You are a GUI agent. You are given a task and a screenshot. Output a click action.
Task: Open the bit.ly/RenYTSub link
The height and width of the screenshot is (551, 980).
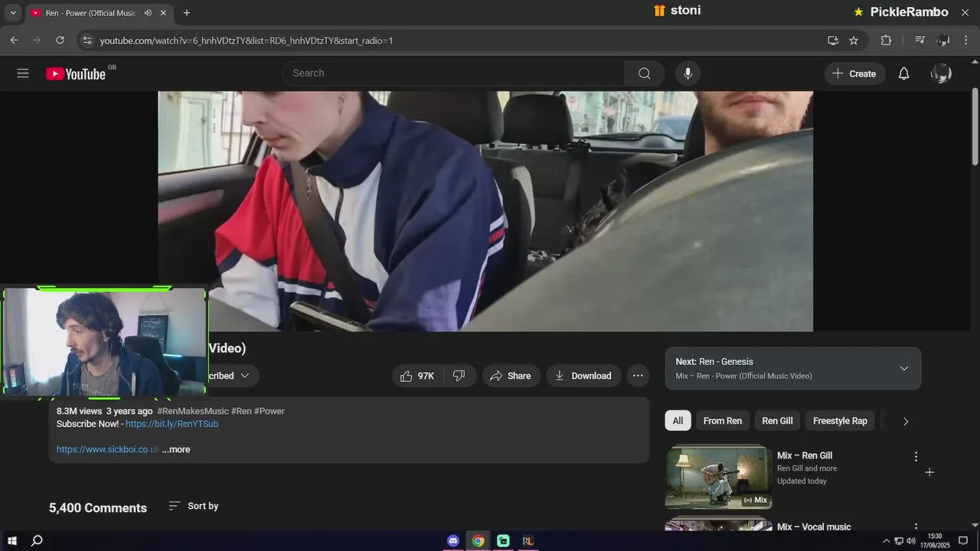pyautogui.click(x=171, y=424)
